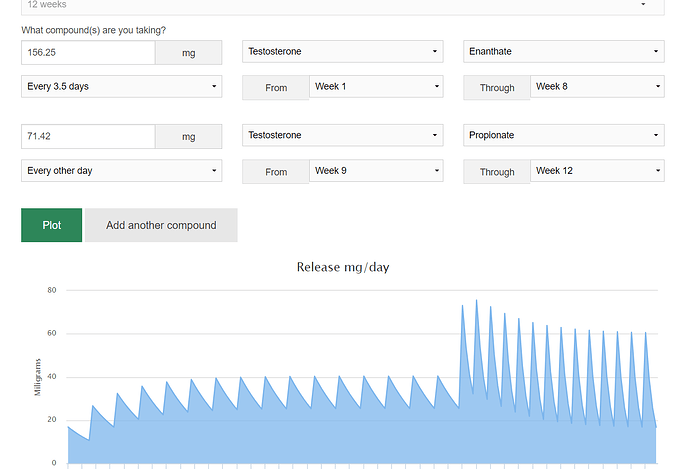Edit the 156.25 mg dosage field
690x469 pixels.
coord(88,52)
